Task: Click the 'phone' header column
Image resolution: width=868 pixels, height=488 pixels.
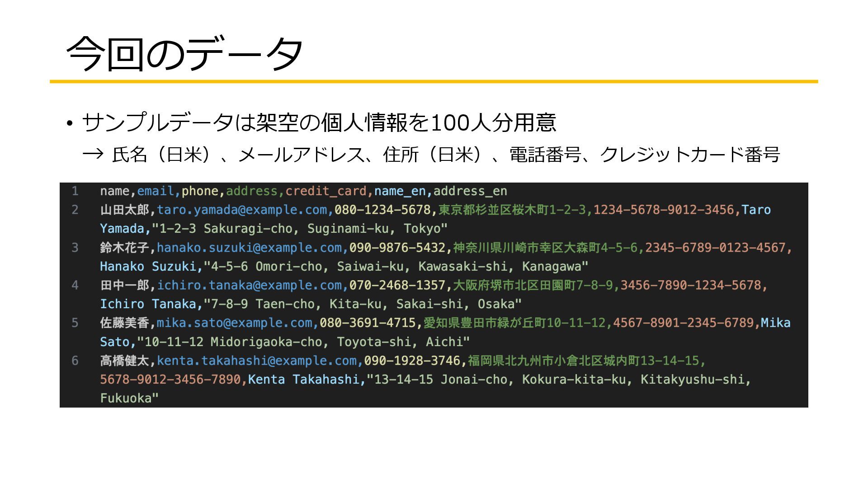Action: point(200,191)
